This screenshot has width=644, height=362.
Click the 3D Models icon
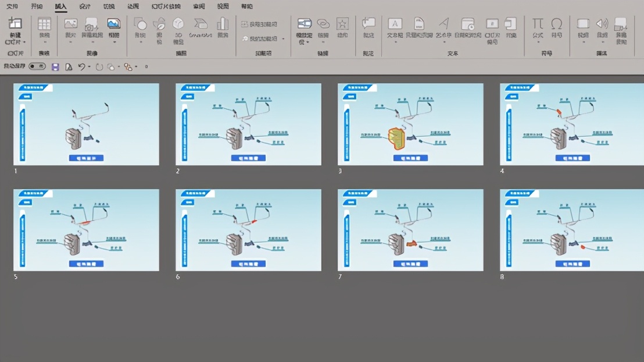tap(178, 24)
